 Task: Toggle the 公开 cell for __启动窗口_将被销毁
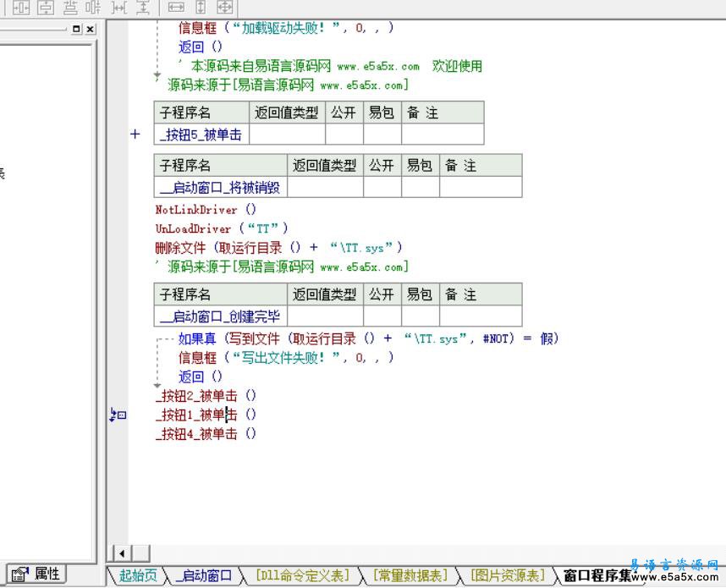[x=382, y=188]
